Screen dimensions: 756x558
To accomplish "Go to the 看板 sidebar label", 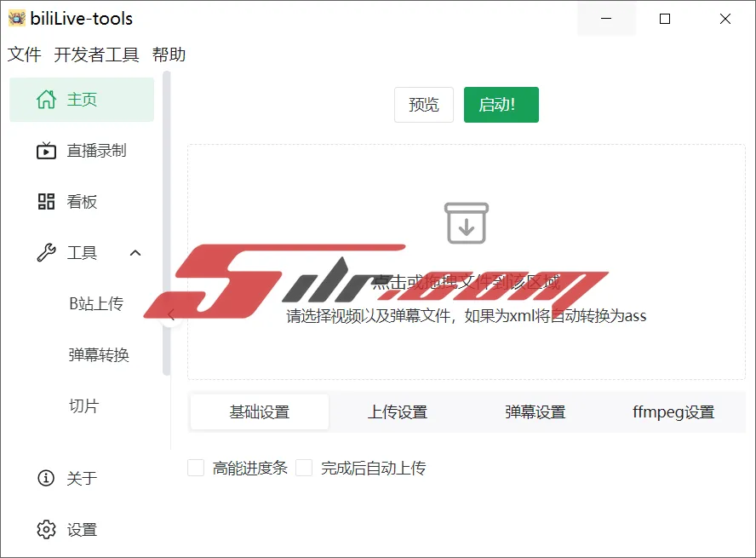I will point(82,202).
